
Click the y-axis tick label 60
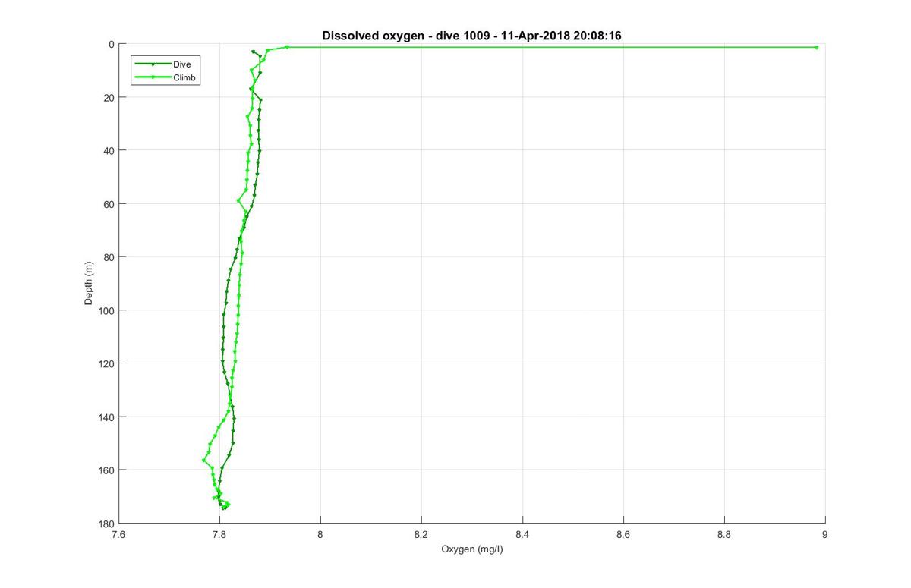[109, 204]
